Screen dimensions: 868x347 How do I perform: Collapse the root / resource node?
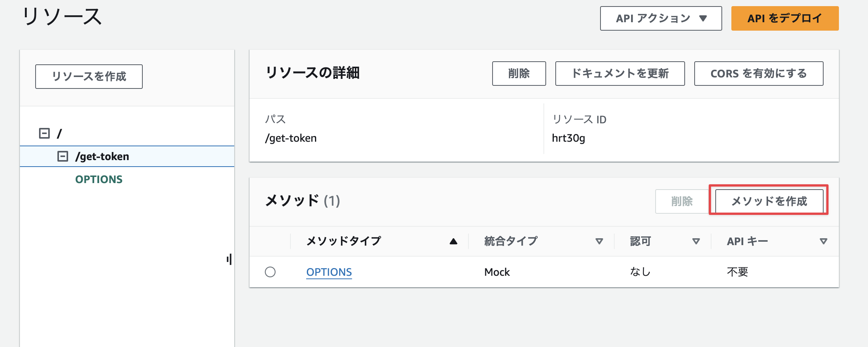(x=44, y=133)
